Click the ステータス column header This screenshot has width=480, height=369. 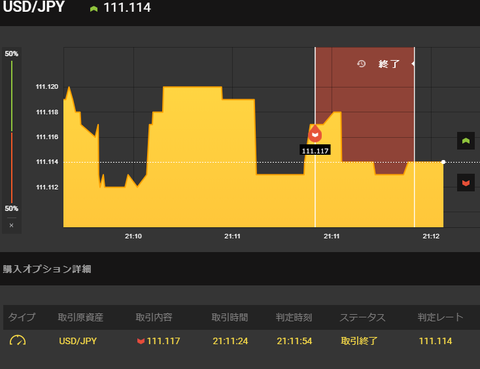coord(363,317)
